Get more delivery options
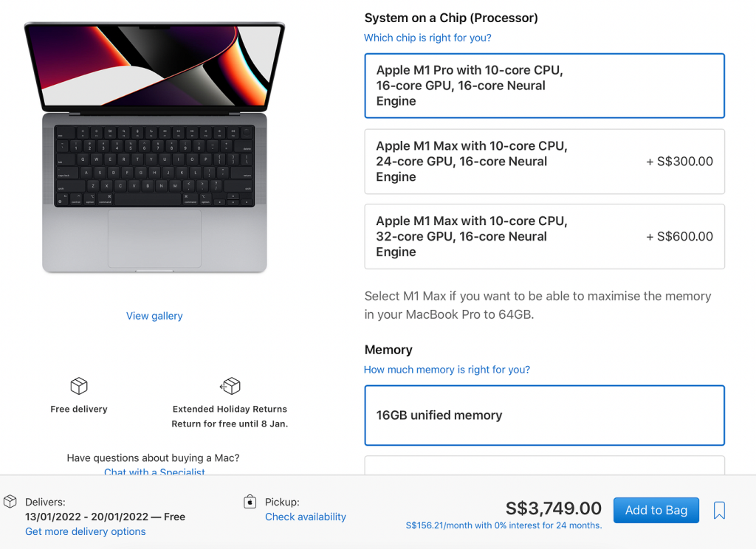Viewport: 756px width, 549px height. coord(86,531)
